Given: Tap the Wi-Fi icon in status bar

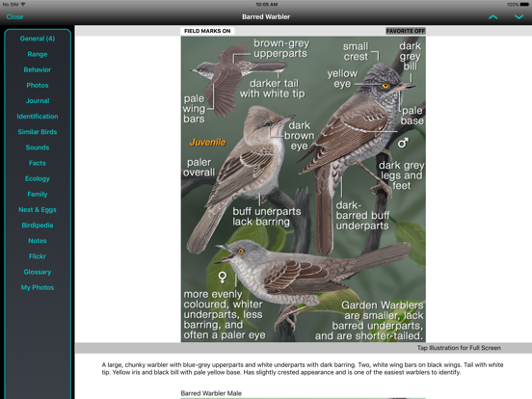Looking at the screenshot, I should (x=23, y=5).
